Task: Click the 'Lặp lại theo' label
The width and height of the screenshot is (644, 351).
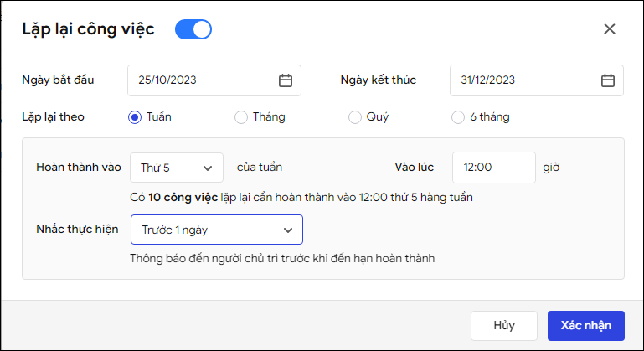Action: pos(53,116)
